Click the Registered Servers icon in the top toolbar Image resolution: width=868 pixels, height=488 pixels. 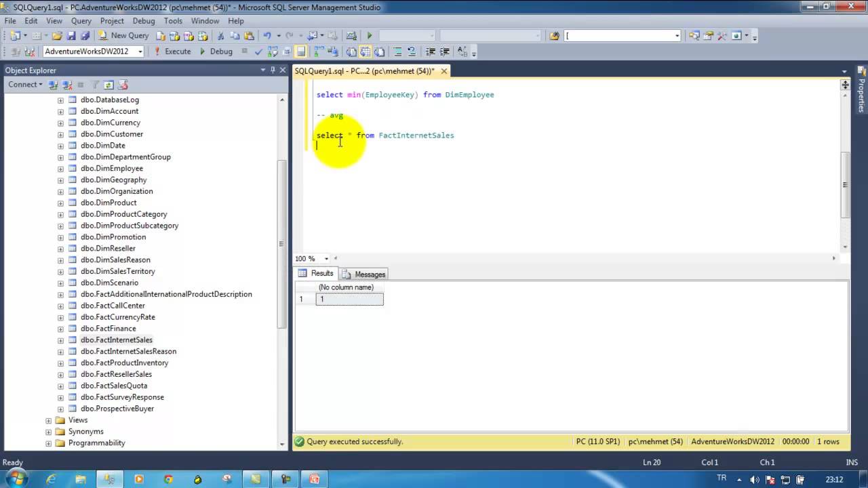[x=694, y=35]
